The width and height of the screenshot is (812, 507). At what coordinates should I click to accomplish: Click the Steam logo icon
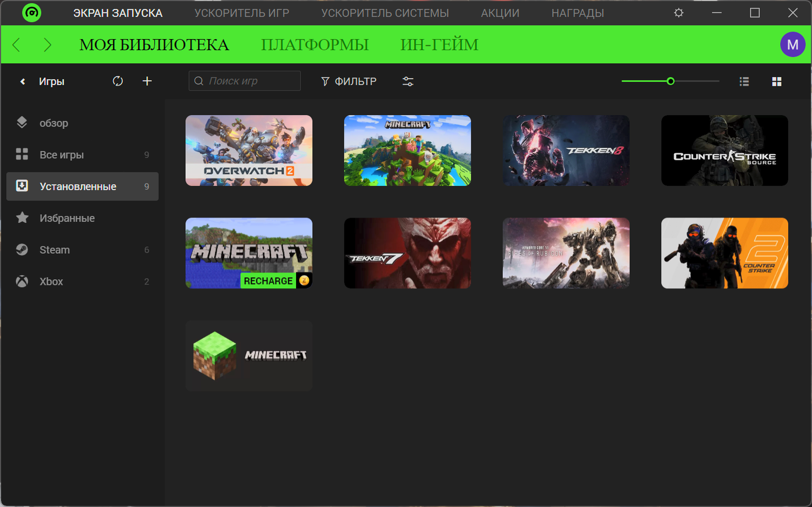[x=22, y=249]
